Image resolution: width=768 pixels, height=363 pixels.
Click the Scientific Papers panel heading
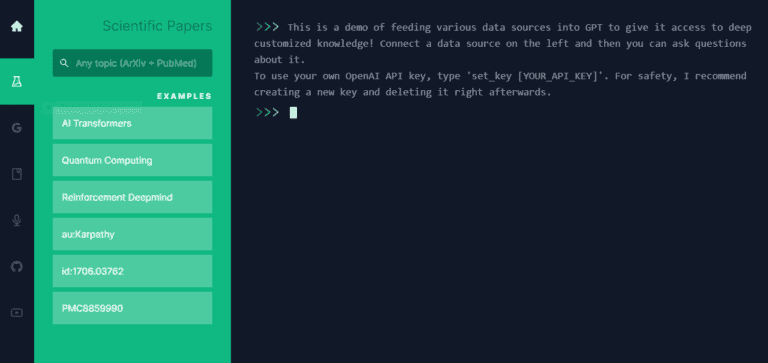(157, 26)
